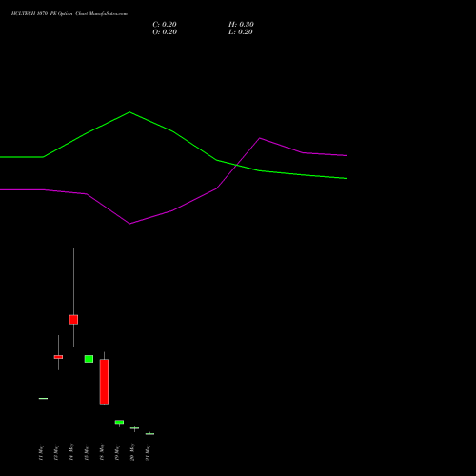Select the "11 May" date axis label
The image size is (476, 476).
click(x=41, y=452)
